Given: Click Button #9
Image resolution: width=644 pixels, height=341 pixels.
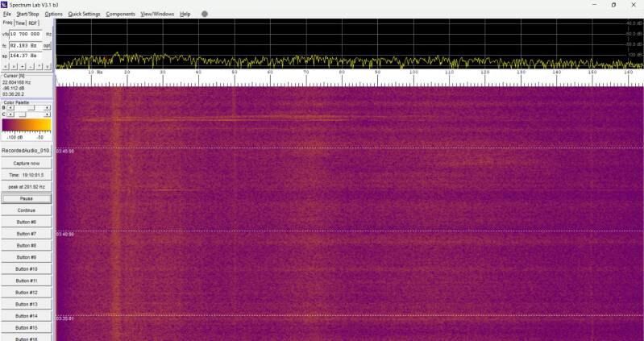Looking at the screenshot, I should 27,257.
